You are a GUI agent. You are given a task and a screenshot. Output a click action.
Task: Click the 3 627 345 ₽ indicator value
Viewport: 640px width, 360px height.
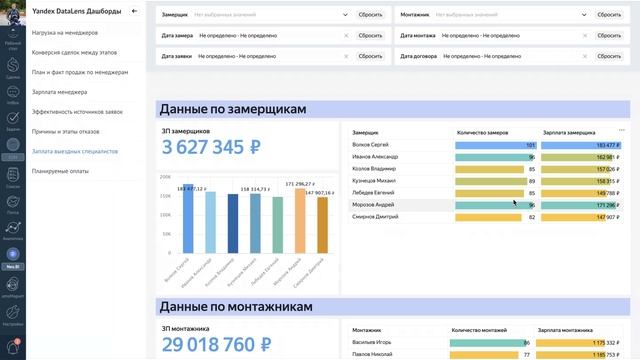pos(211,147)
